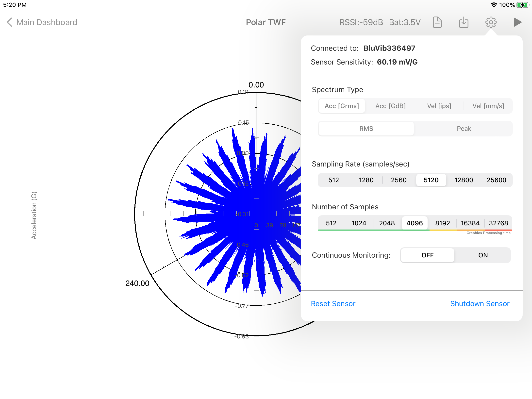Choose Peak amplitude mode
Image resolution: width=532 pixels, height=399 pixels.
pos(464,129)
